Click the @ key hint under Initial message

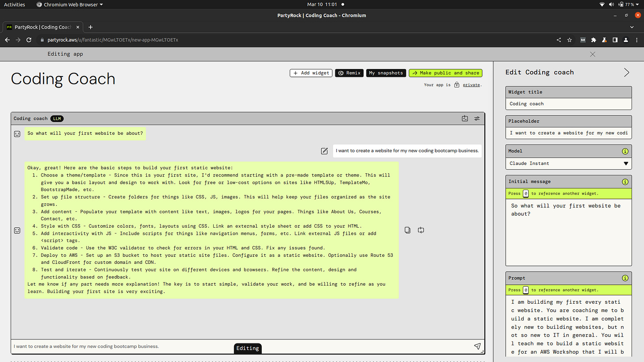526,194
